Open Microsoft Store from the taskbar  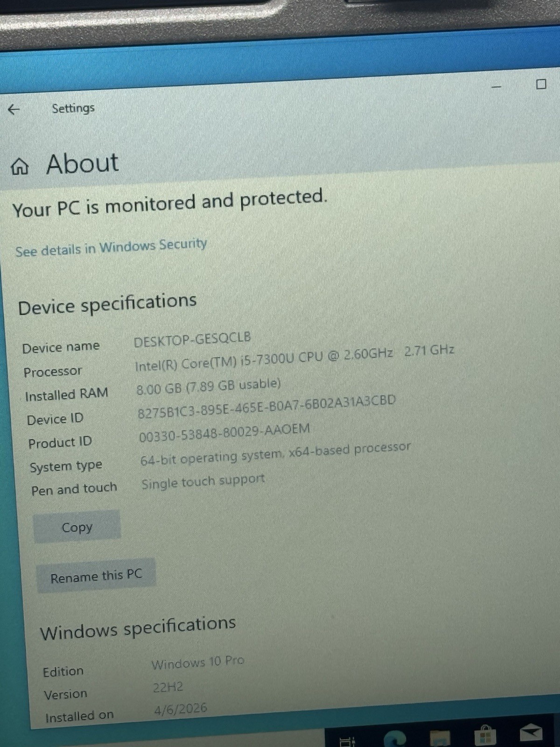485,736
